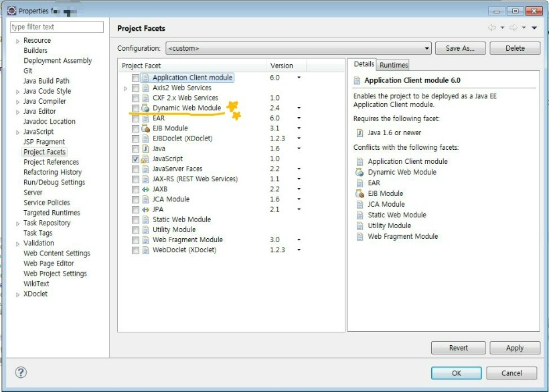Expand the Java Compiler tree node
Image resolution: width=549 pixels, height=392 pixels.
tap(17, 102)
